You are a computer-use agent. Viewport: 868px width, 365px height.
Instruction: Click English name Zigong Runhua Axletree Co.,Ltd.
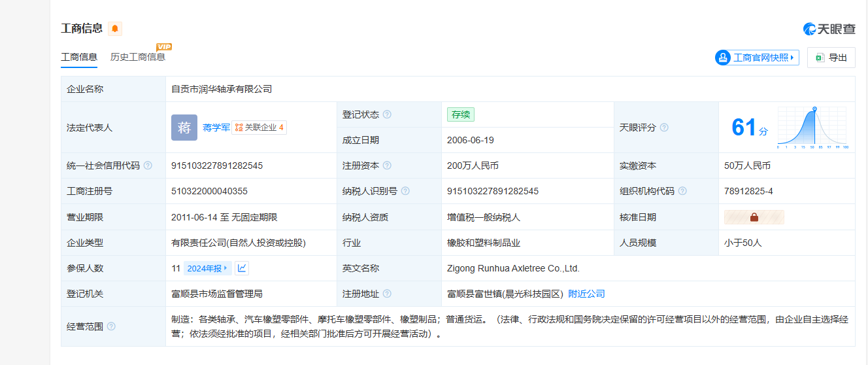coord(513,268)
